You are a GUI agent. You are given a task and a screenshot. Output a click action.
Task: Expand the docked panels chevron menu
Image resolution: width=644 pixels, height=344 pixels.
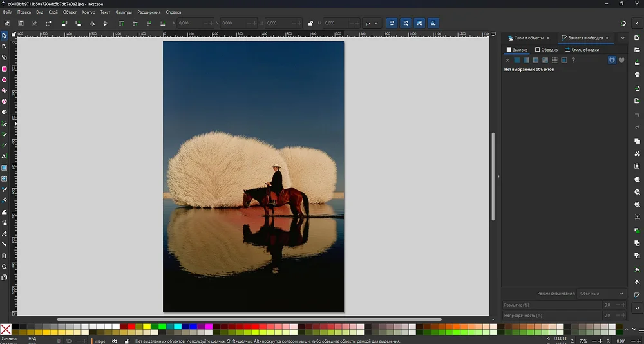click(x=623, y=38)
